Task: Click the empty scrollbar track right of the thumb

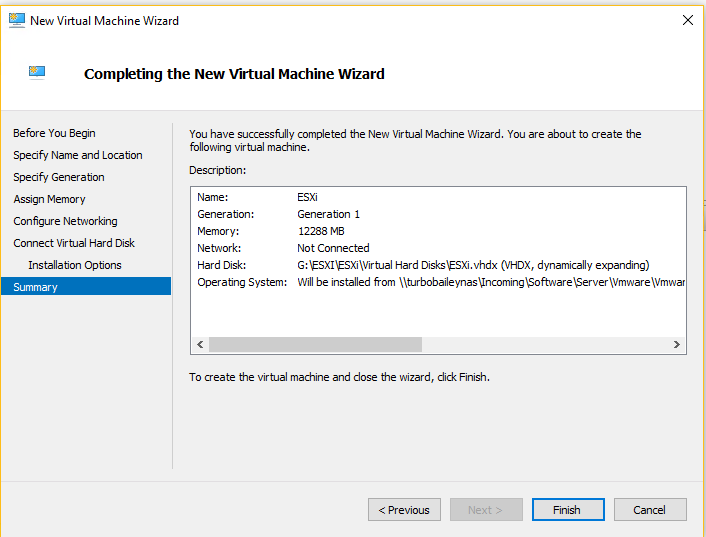Action: pos(545,345)
